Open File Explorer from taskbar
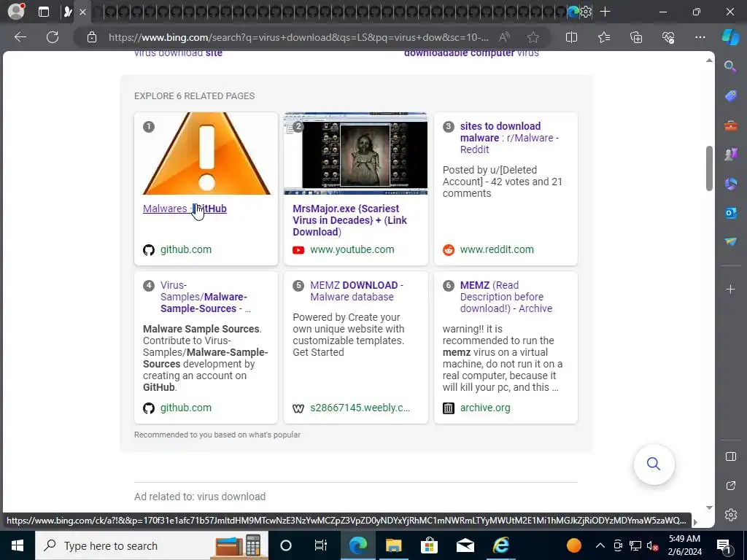This screenshot has width=747, height=560. point(393,545)
